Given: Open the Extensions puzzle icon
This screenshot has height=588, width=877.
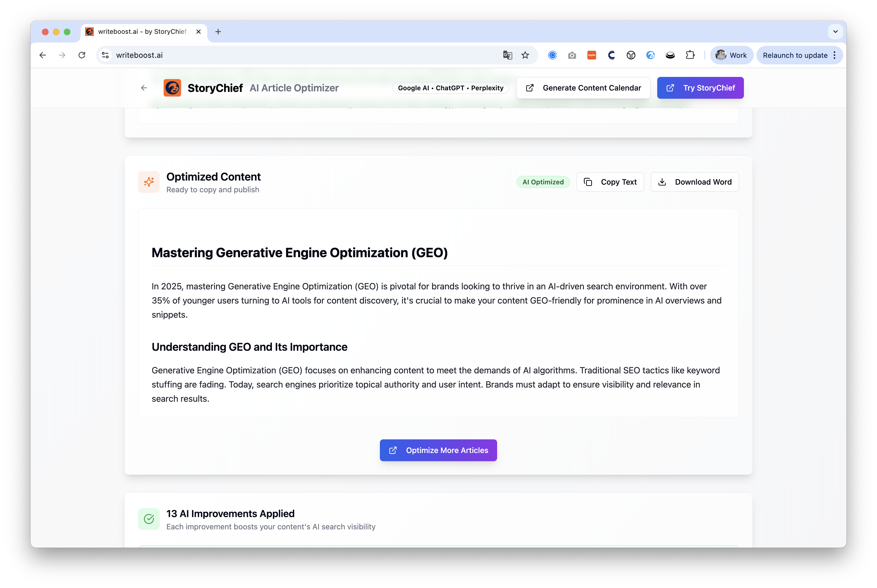Looking at the screenshot, I should [x=690, y=55].
